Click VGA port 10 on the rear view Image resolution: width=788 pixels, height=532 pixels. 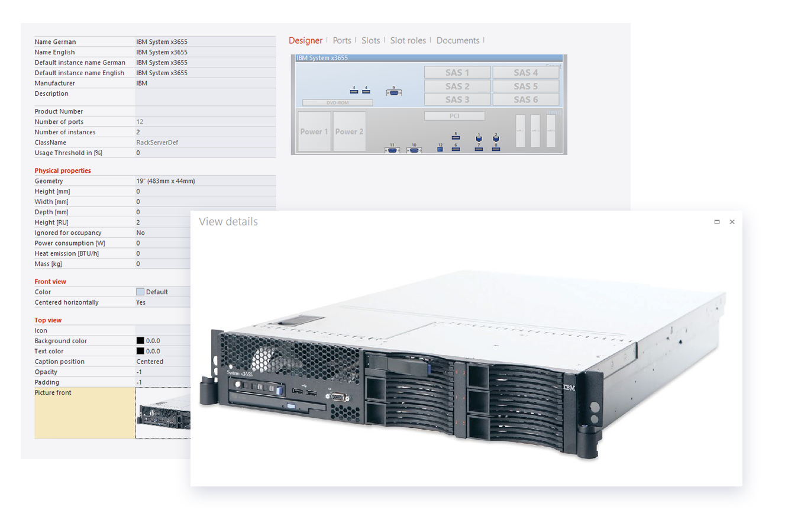point(414,150)
